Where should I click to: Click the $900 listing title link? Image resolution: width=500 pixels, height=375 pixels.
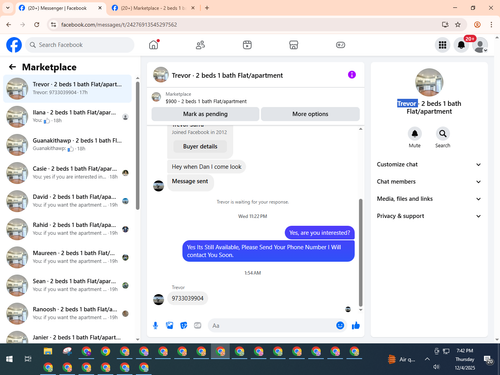206,101
